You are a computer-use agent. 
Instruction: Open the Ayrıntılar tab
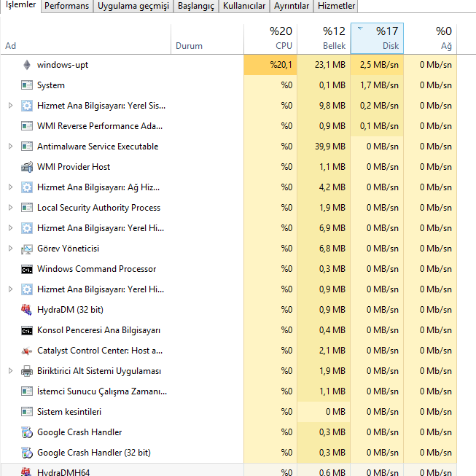click(292, 6)
